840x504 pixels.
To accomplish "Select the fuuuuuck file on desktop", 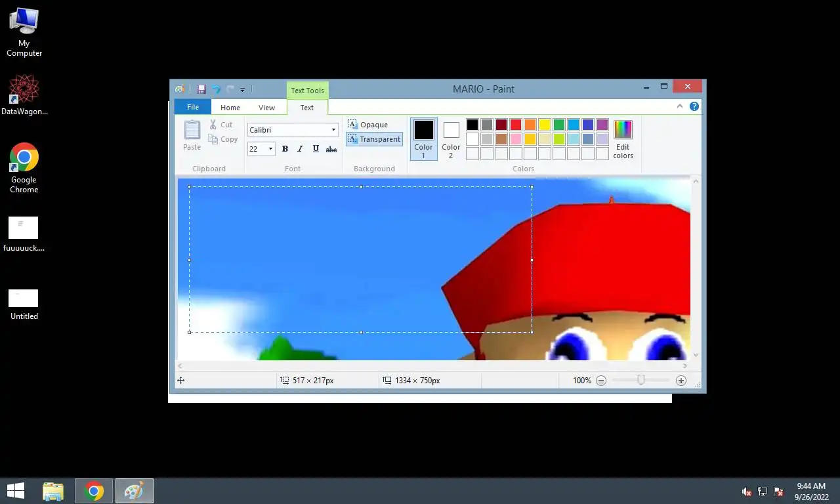I will tap(24, 234).
